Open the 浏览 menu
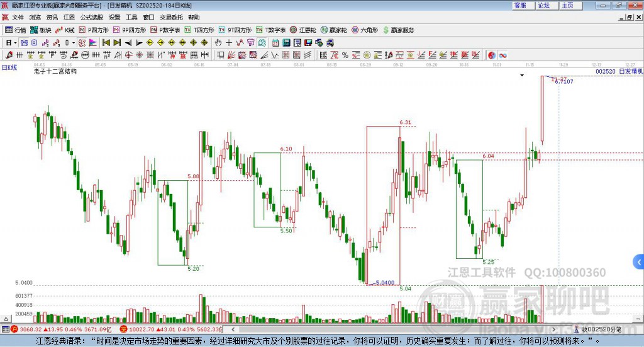 [35, 17]
